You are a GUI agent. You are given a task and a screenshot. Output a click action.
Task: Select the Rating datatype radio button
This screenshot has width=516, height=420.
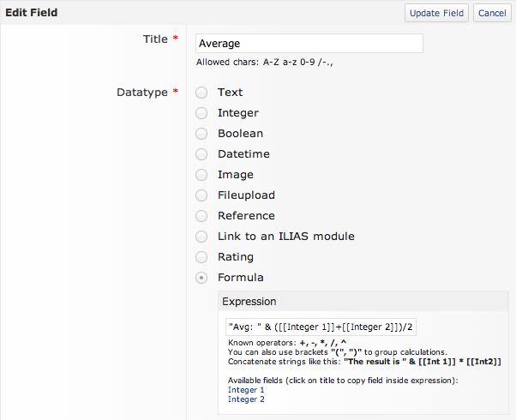(201, 257)
